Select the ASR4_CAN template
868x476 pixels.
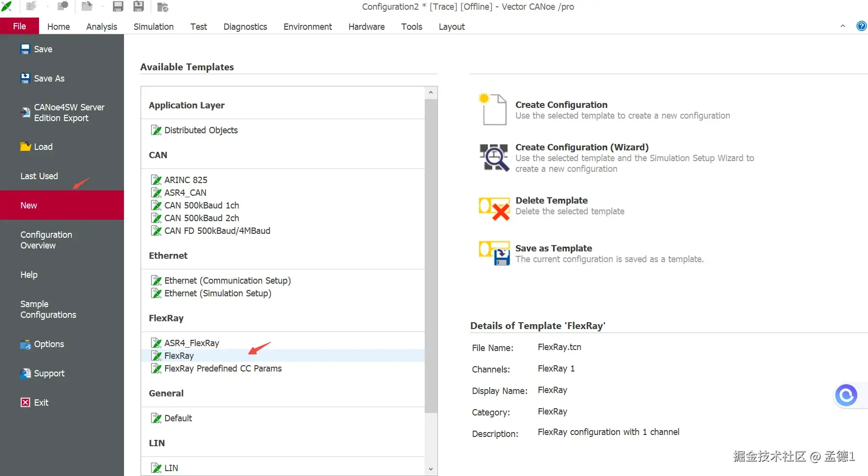click(x=283, y=193)
